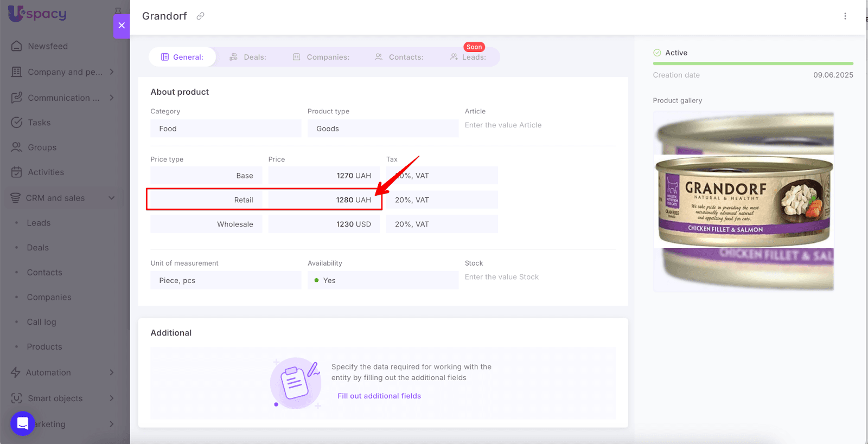Click the Grandorf product gallery image
The image size is (868, 444).
[x=743, y=202]
